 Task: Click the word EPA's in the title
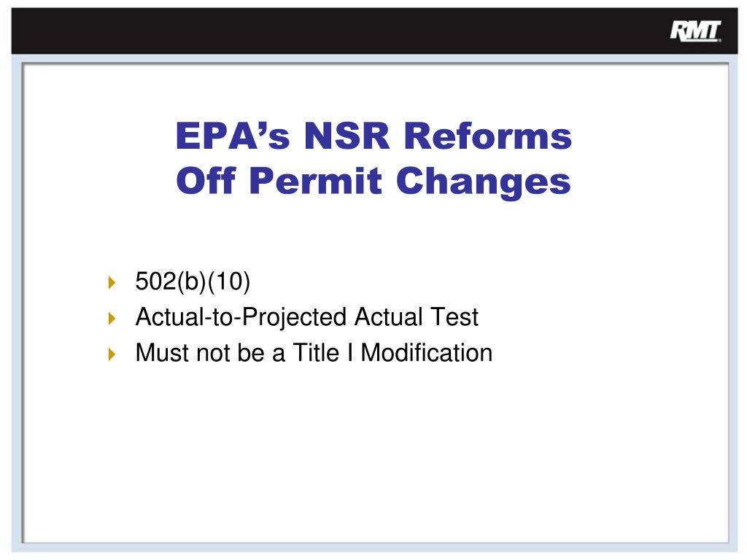(x=233, y=136)
